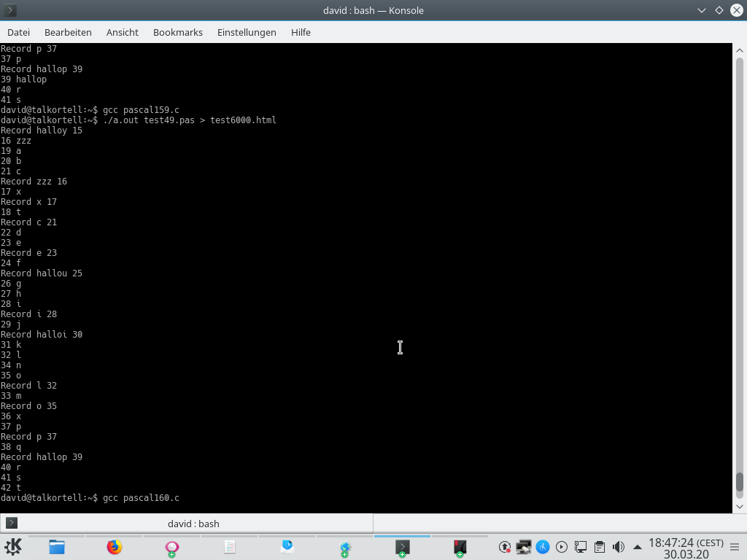Open the Konsole new-tab icon bottom left

[x=10, y=524]
